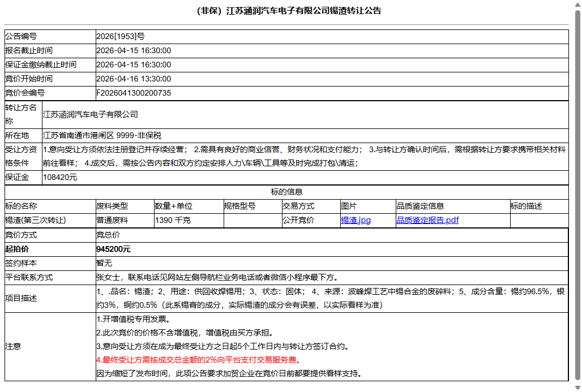Click the 标的描述 column header

click(x=527, y=206)
